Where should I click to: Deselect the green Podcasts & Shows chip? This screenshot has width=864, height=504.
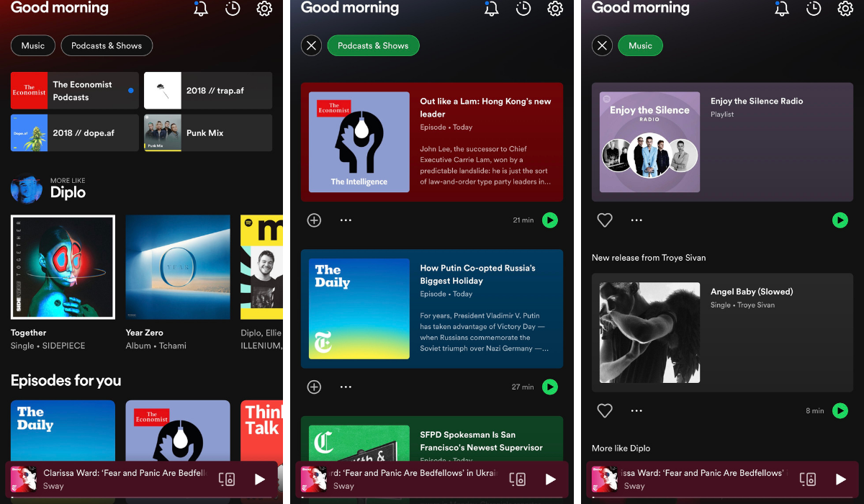click(x=373, y=45)
